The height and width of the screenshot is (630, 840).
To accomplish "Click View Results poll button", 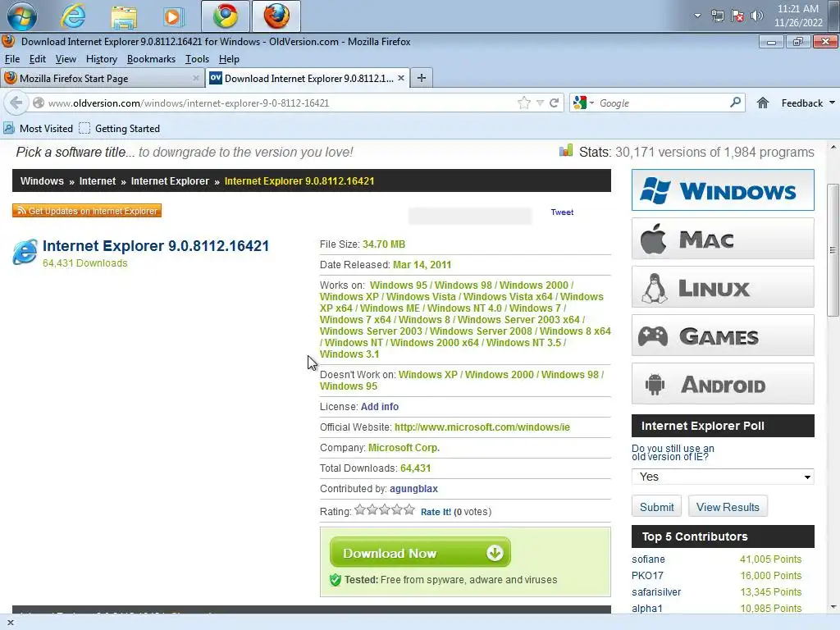I will 728,507.
